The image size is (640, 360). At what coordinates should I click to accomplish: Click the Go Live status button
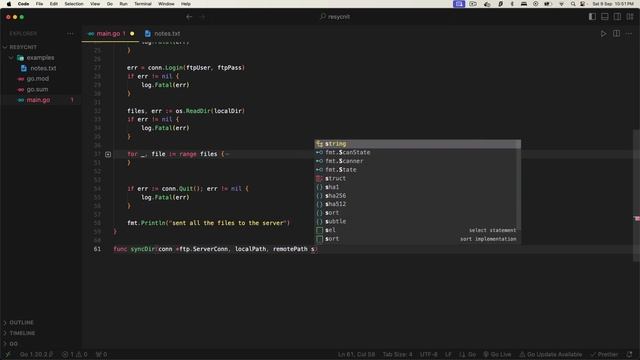(x=497, y=354)
